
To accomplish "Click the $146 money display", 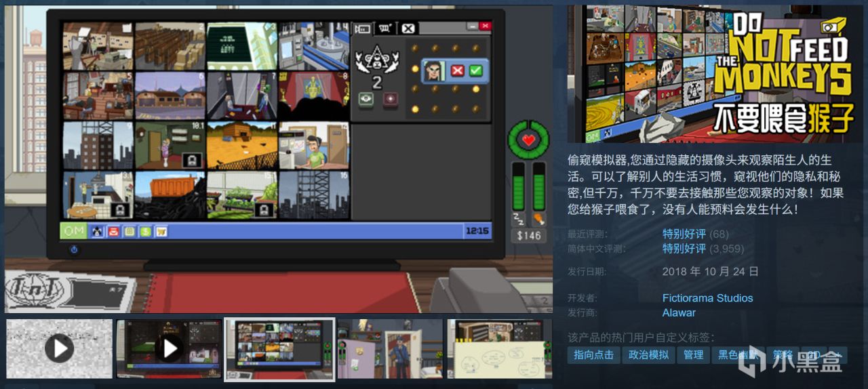I will click(529, 236).
